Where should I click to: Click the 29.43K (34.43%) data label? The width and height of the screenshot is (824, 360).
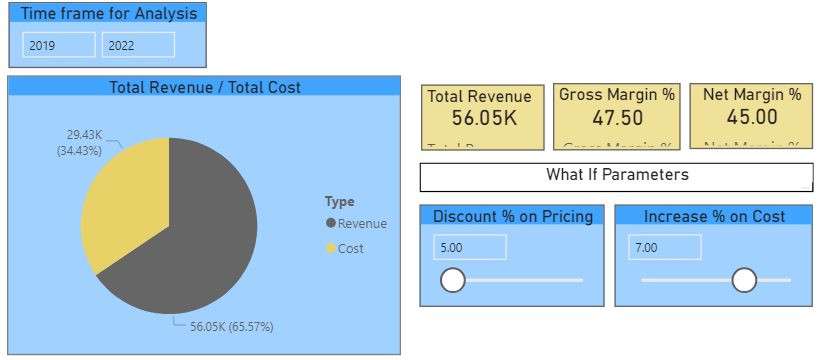79,143
